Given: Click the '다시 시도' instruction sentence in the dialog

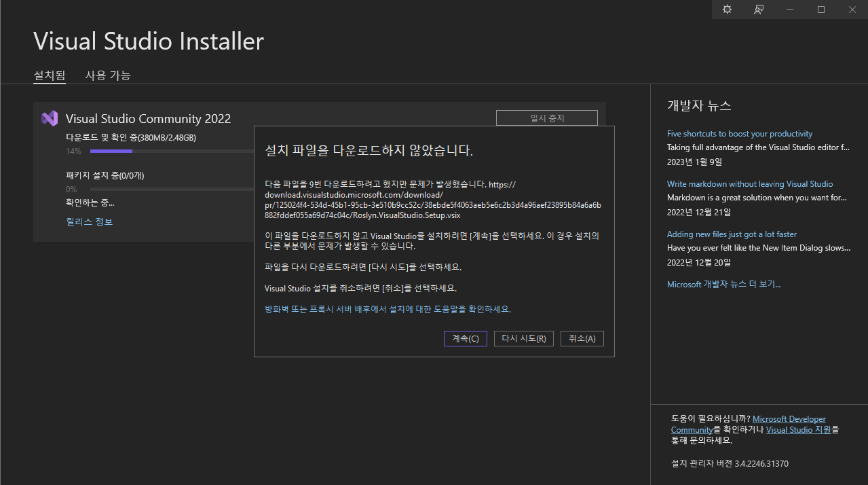Looking at the screenshot, I should [363, 267].
